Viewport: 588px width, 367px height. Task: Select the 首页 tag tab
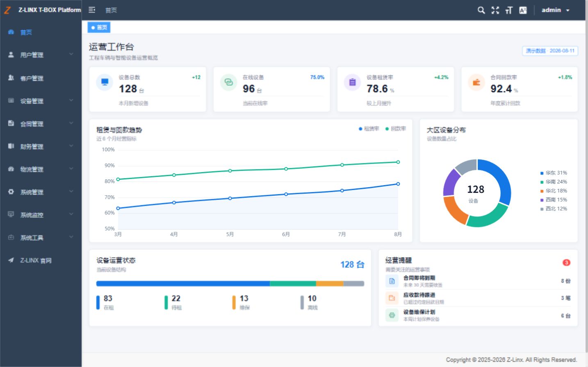tap(99, 27)
